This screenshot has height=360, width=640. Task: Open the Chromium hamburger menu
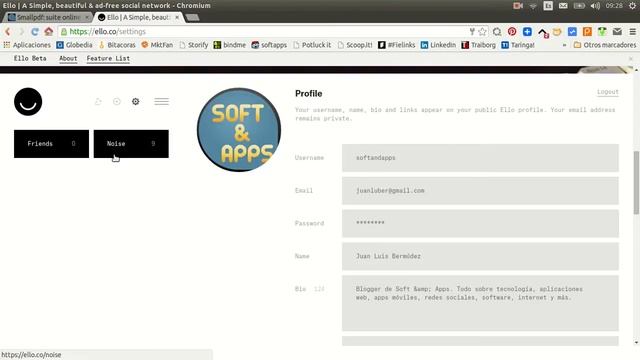click(x=632, y=31)
